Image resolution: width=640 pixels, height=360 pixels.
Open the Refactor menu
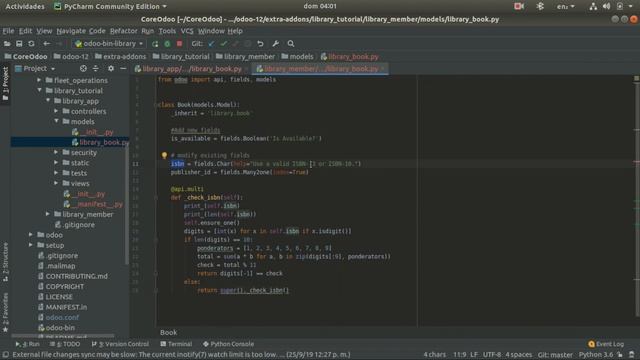123,31
